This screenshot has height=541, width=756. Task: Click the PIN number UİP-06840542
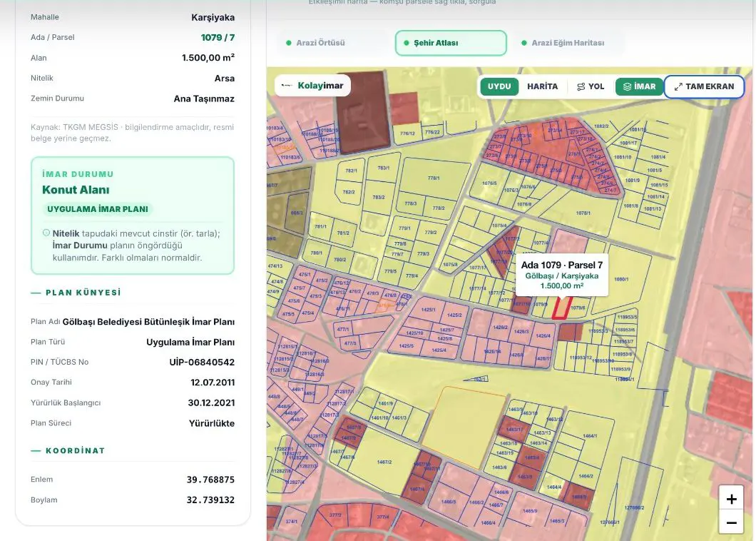coord(202,363)
